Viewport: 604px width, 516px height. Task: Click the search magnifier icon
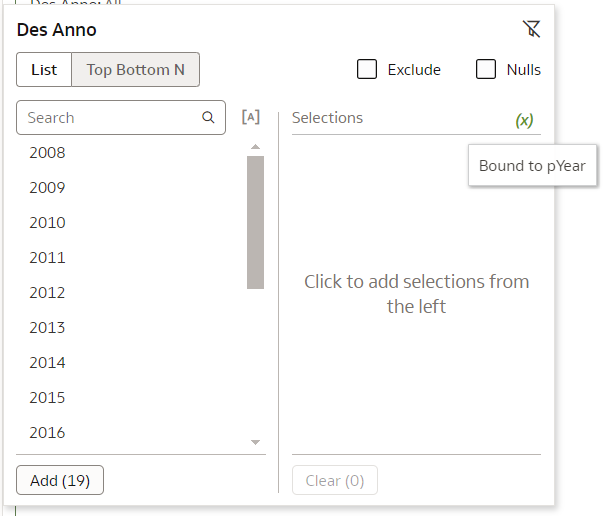coord(208,117)
